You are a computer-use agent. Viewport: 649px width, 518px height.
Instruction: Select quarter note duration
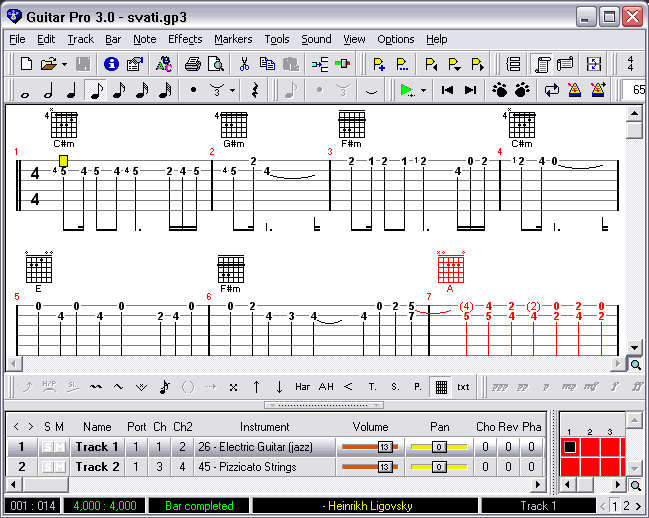pyautogui.click(x=72, y=90)
